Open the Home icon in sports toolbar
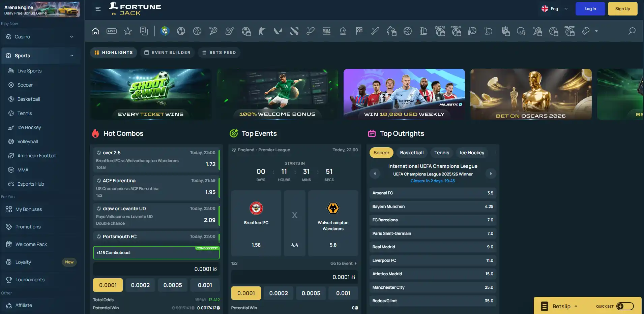This screenshot has width=644, height=314. click(95, 31)
